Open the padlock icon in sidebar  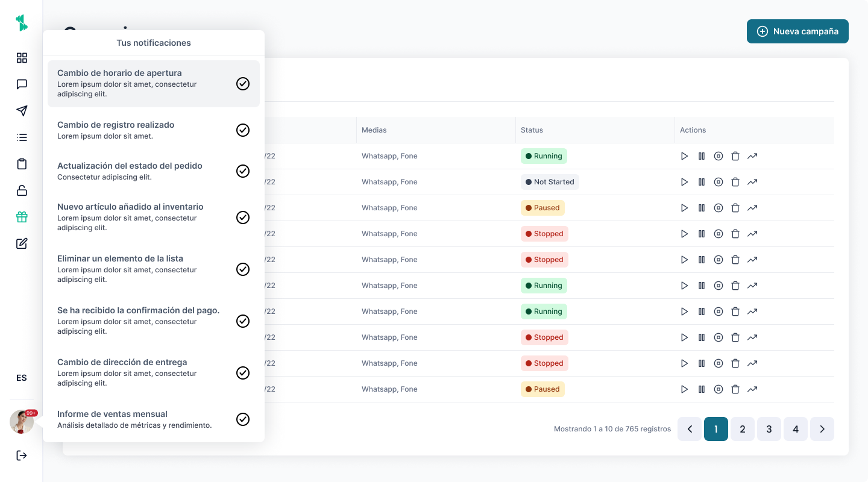(22, 190)
